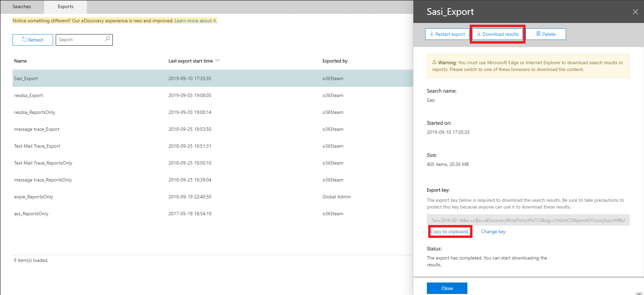Click the Exported by column header
This screenshot has height=295, width=644.
point(335,61)
